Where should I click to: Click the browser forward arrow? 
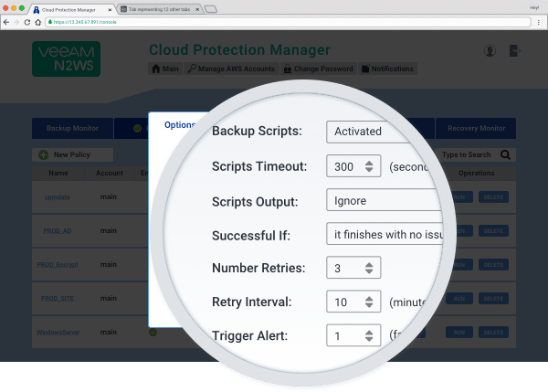[x=16, y=22]
